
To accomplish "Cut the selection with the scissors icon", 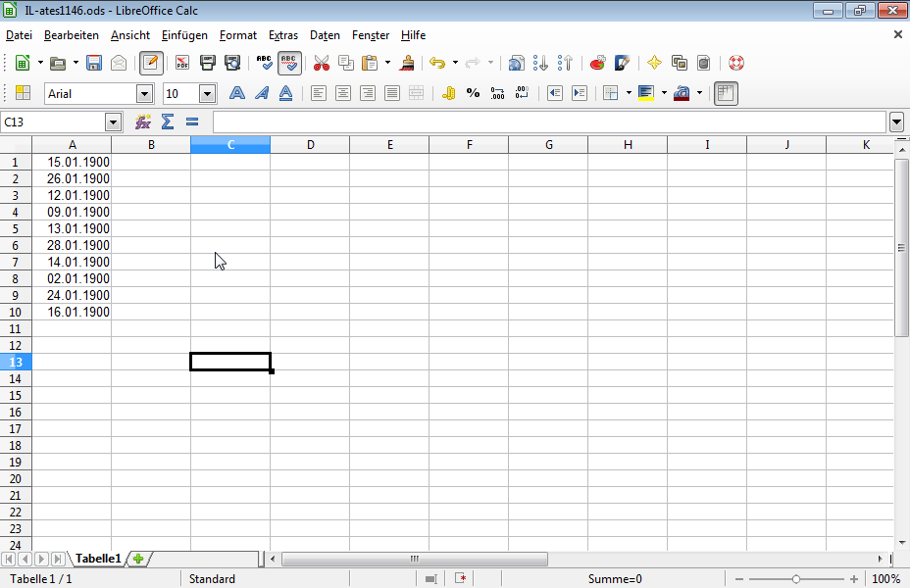I will 321,63.
